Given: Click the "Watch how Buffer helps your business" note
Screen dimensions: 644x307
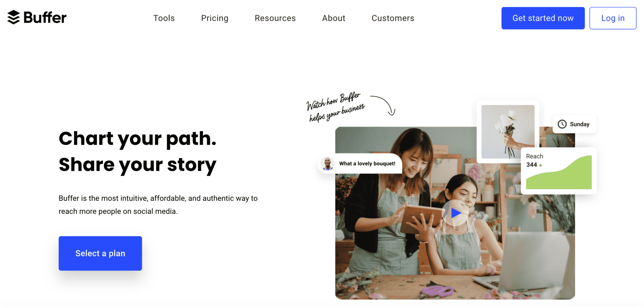Looking at the screenshot, I should tap(336, 107).
